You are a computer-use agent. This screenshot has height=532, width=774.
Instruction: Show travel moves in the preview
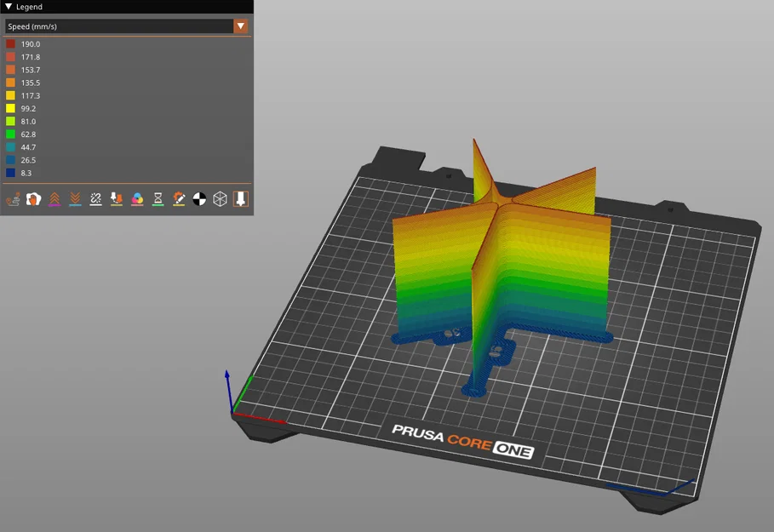coord(14,198)
